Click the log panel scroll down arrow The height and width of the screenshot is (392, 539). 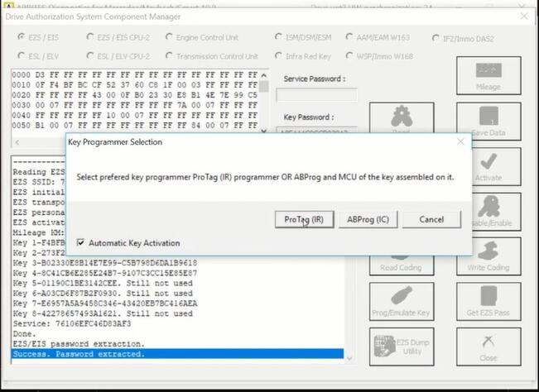[349, 359]
